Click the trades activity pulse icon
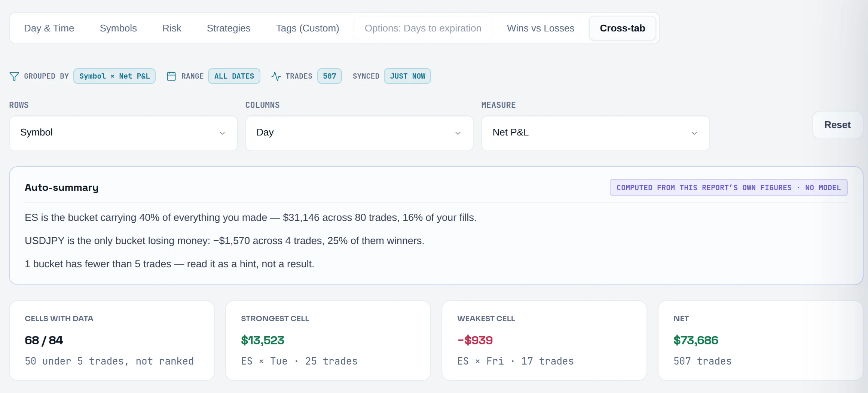Image resolution: width=868 pixels, height=393 pixels. pyautogui.click(x=276, y=76)
